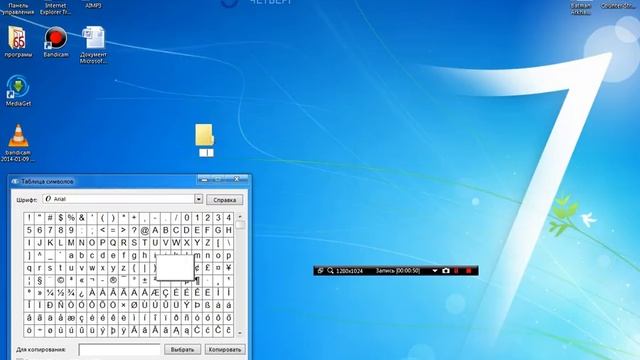Click the camera screenshot icon in Bandicam bar
Image resolution: width=640 pixels, height=360 pixels.
(446, 271)
